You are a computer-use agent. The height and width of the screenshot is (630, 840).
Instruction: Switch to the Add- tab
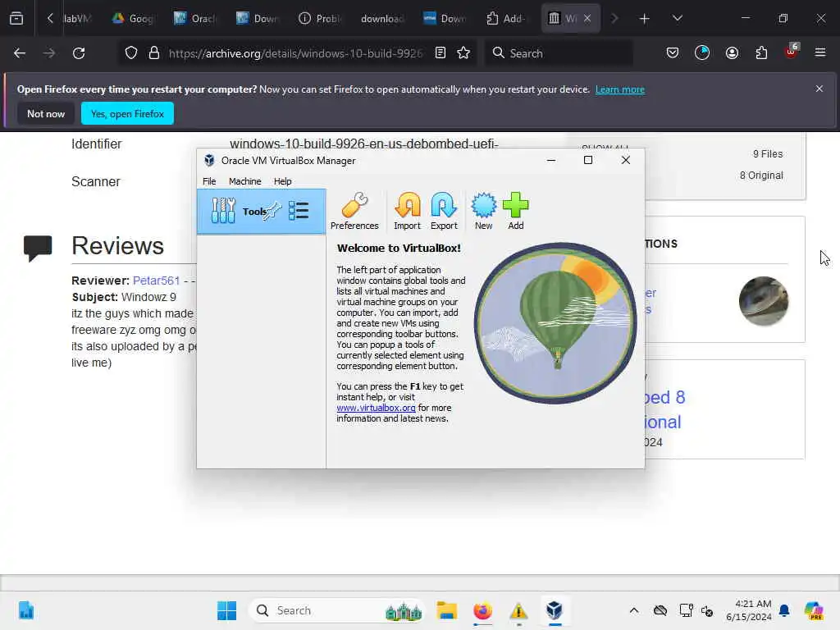point(505,18)
